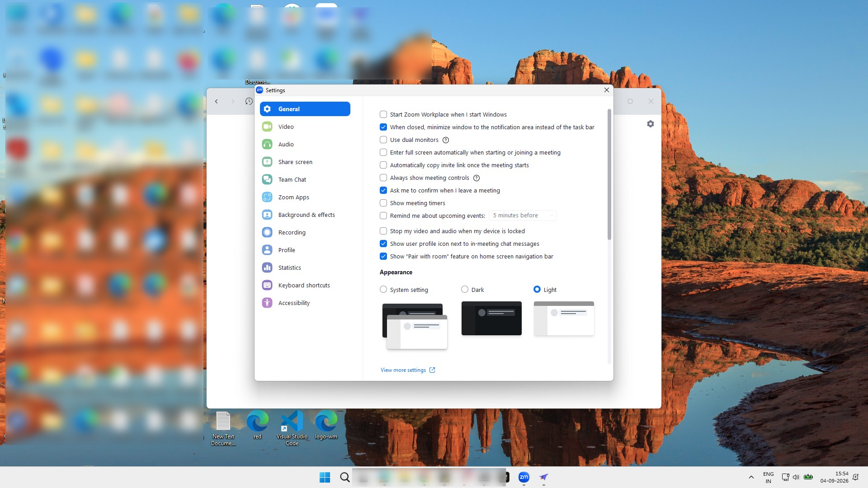
Task: Switch to Profile settings
Action: (x=305, y=250)
